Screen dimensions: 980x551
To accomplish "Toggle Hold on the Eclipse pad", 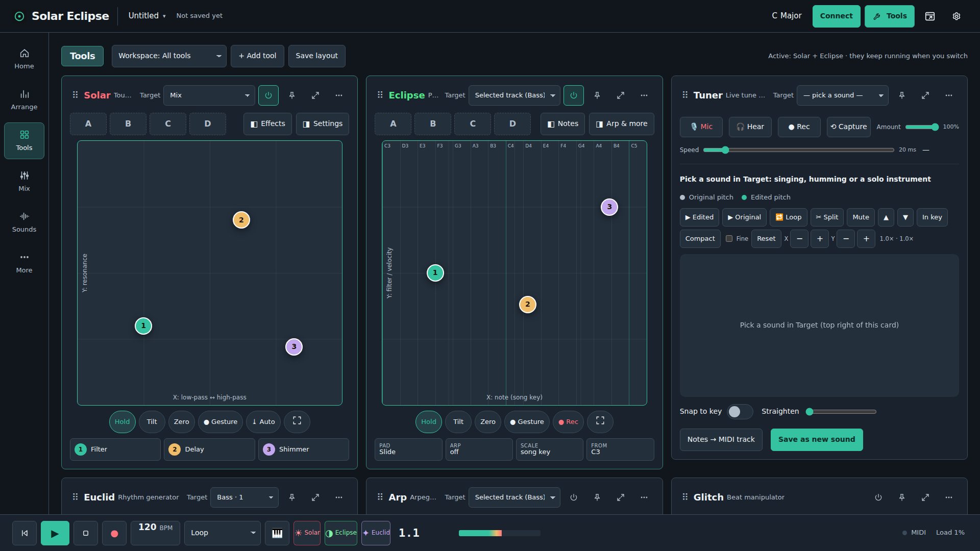I will [429, 422].
